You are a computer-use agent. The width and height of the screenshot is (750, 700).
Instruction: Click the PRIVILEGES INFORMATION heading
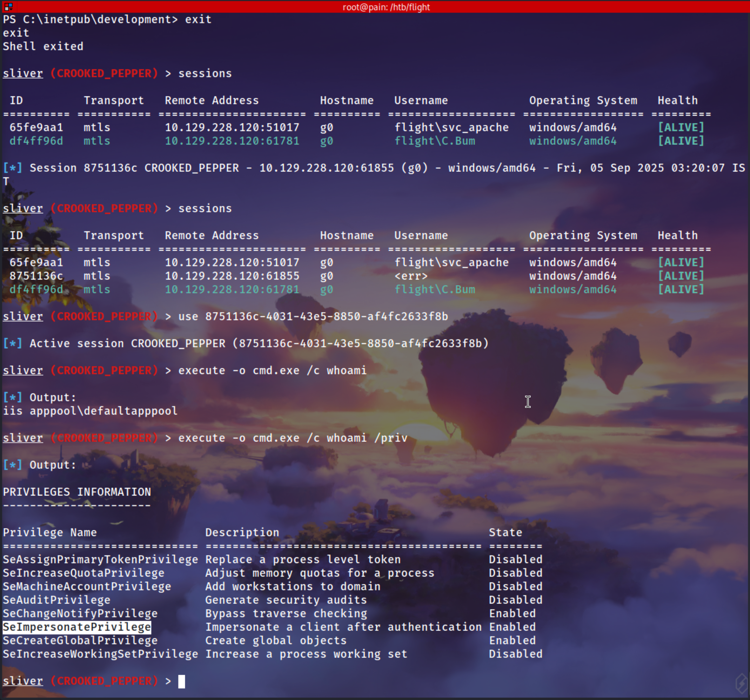(76, 492)
